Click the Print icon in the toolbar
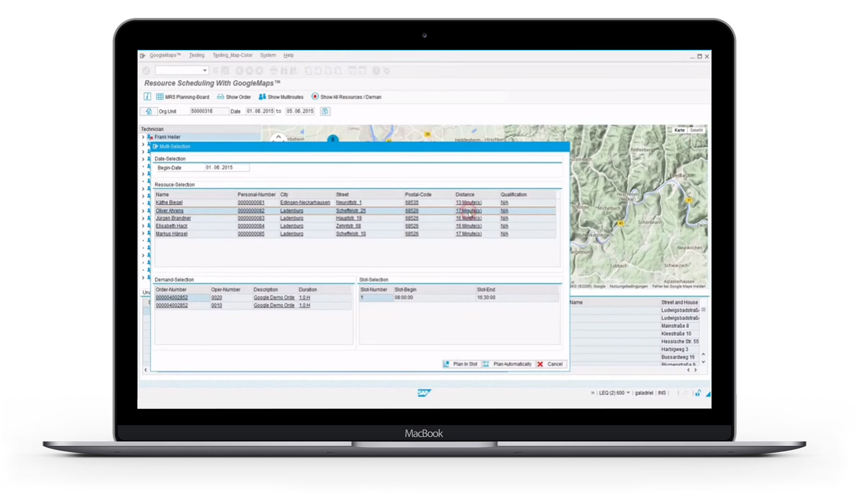The width and height of the screenshot is (857, 504). pos(274,70)
